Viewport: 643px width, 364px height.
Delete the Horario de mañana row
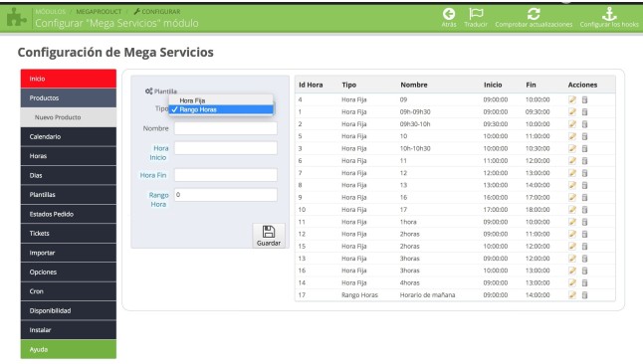[x=584, y=294]
